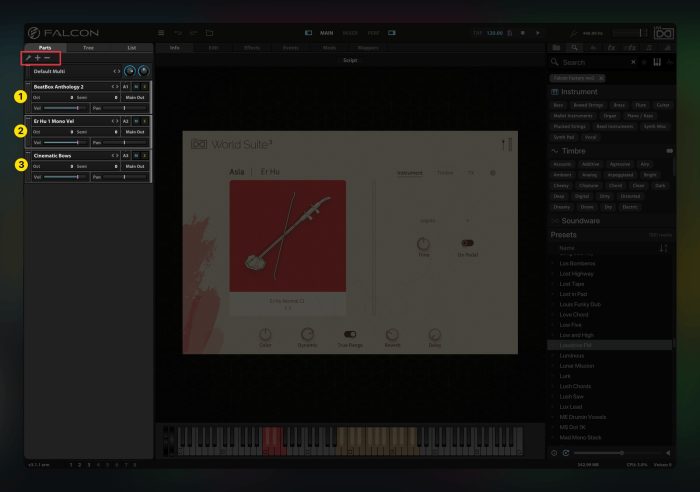Add a new part with the plus icon
700x492 pixels.
[x=38, y=58]
